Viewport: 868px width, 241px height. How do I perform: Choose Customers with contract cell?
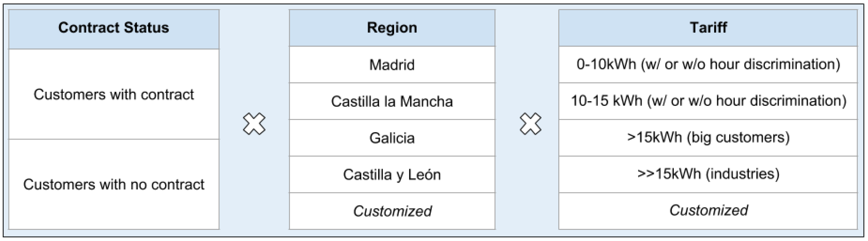[114, 94]
